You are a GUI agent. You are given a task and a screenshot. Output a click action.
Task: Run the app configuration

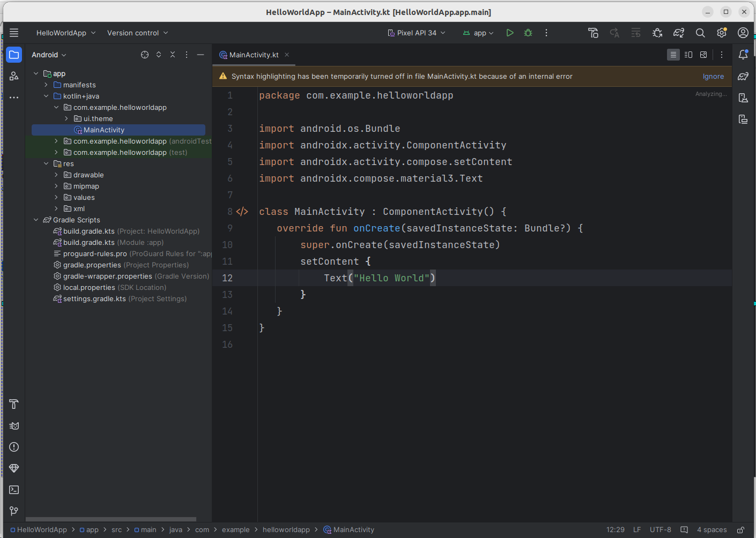[x=510, y=33]
